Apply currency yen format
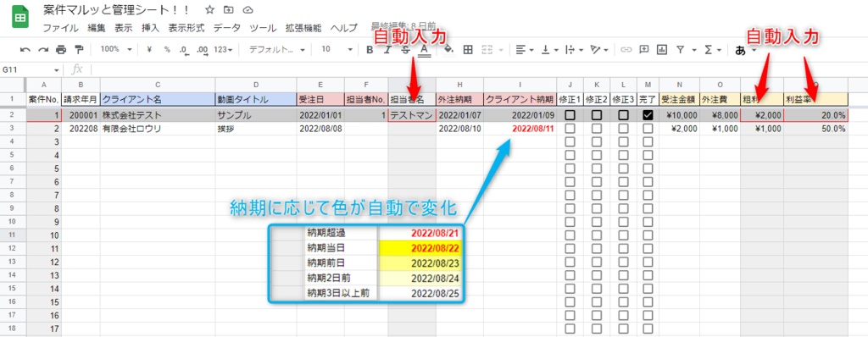 [149, 49]
